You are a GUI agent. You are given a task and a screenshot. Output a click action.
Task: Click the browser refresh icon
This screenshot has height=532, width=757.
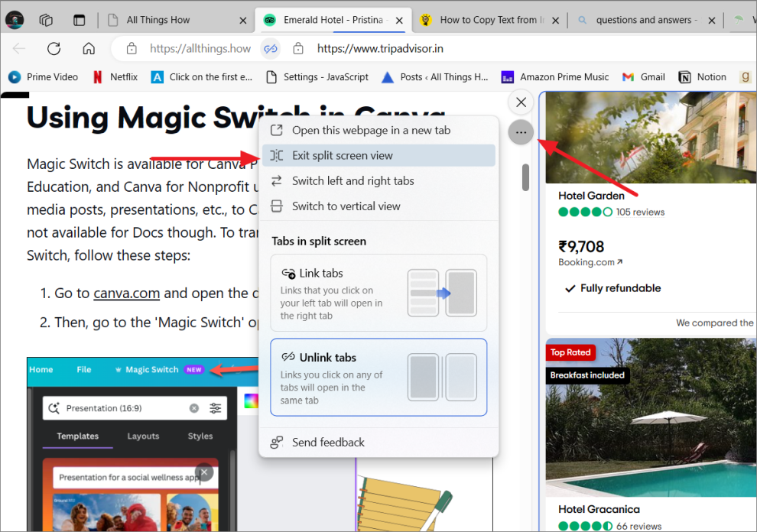coord(54,49)
